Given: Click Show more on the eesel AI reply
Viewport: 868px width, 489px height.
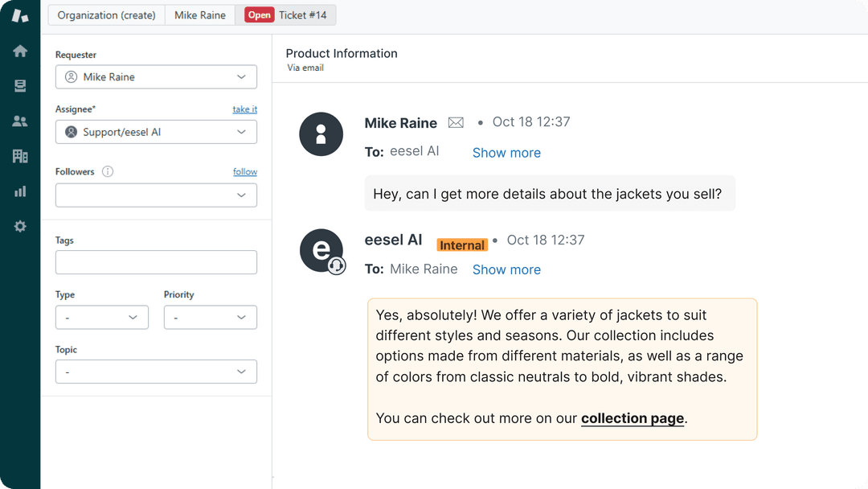Looking at the screenshot, I should [x=506, y=269].
